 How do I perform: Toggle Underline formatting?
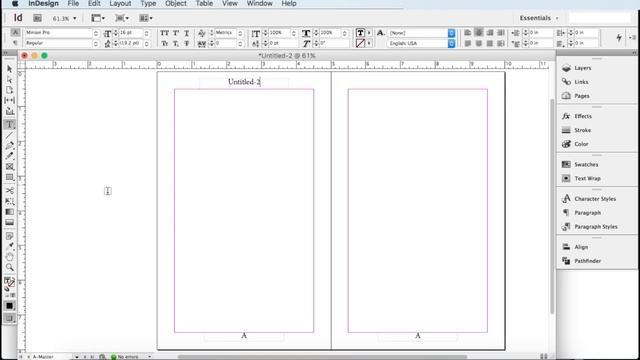pyautogui.click(x=187, y=33)
